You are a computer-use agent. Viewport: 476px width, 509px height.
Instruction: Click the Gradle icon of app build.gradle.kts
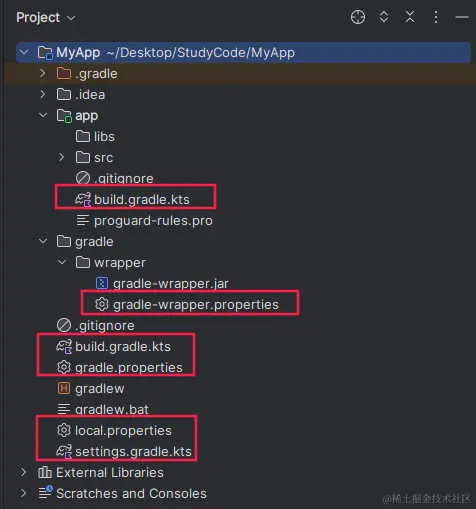point(83,200)
